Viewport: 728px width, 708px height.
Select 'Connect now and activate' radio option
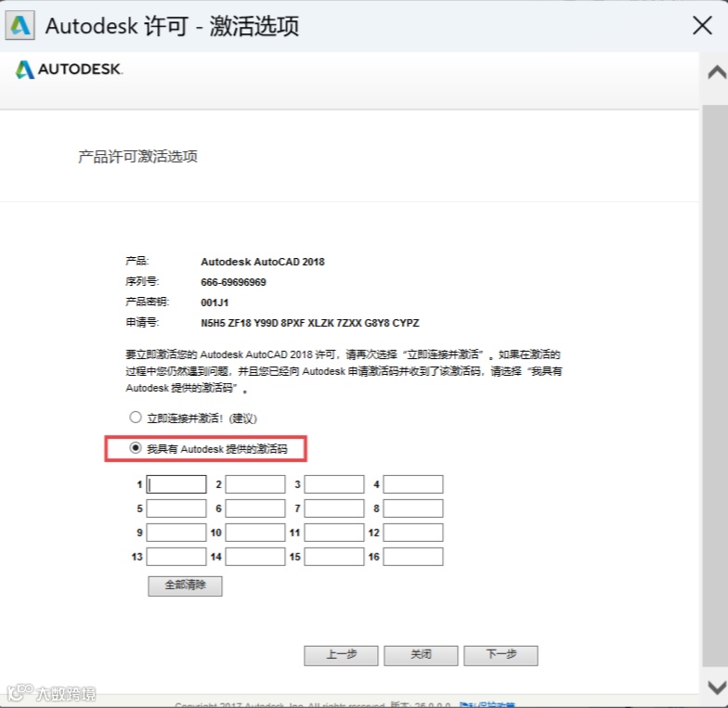[x=136, y=418]
